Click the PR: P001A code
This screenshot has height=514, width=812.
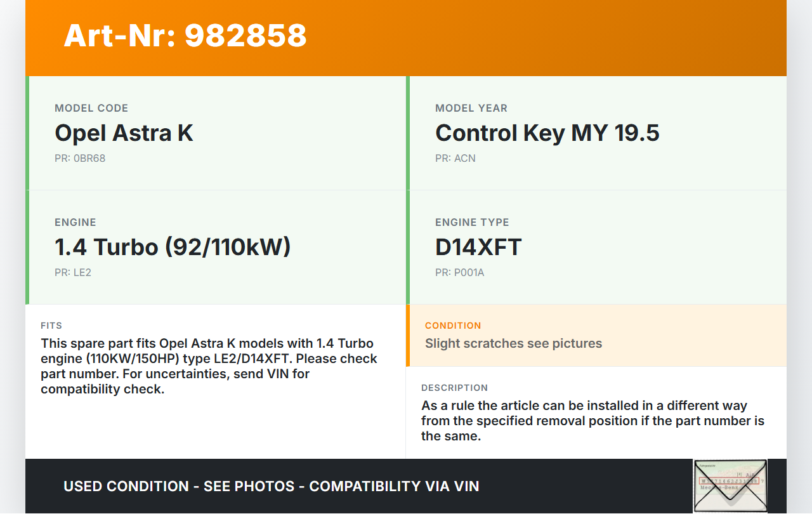click(x=459, y=272)
